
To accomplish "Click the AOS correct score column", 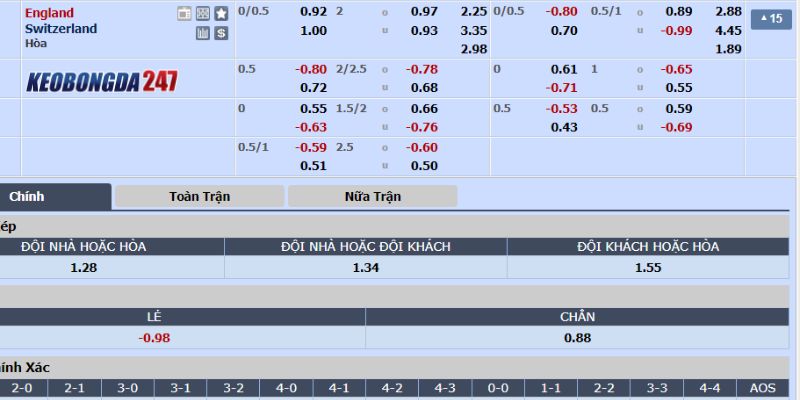I will click(x=763, y=388).
